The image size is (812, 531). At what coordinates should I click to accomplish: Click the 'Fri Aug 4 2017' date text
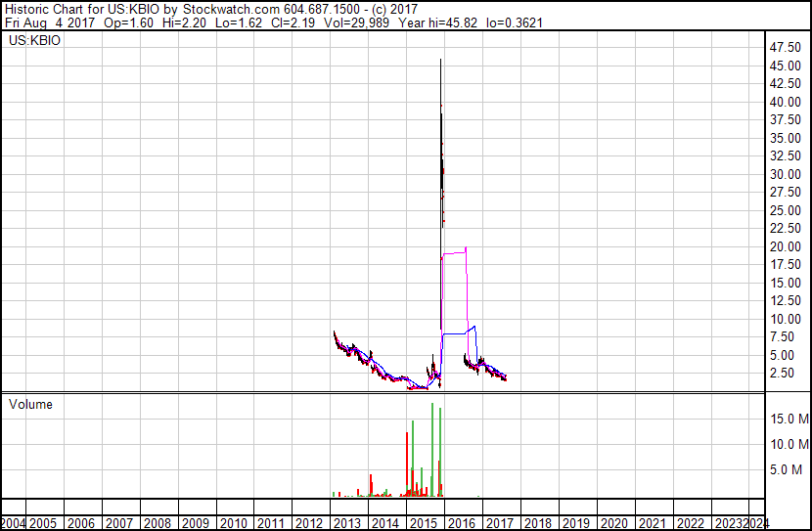(x=50, y=22)
